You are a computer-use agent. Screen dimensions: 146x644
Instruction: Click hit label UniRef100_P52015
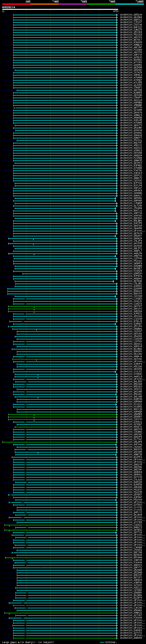pos(131,35)
